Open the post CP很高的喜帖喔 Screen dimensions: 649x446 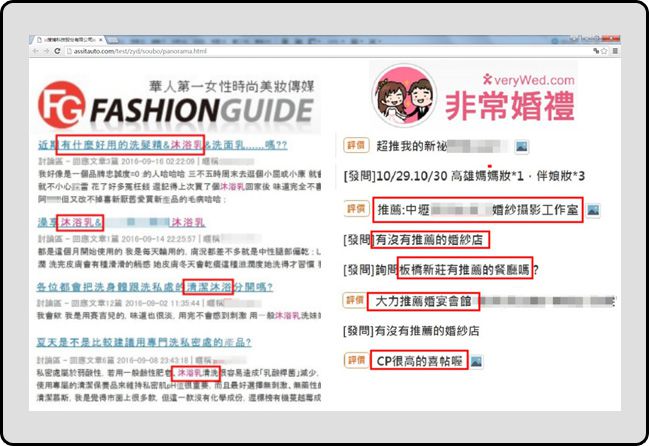(419, 361)
